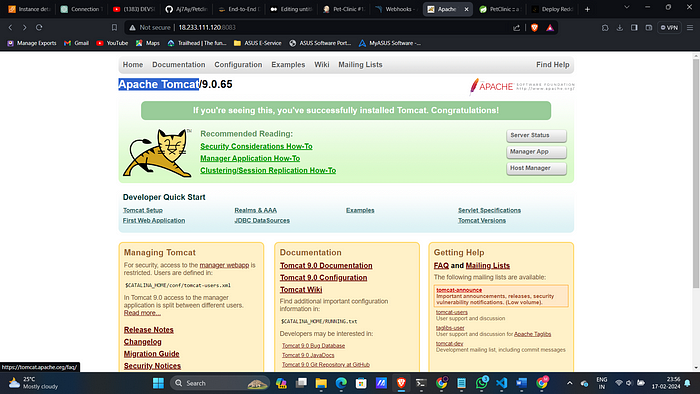Open a new browser tab
Image resolution: width=700 pixels, height=394 pixels.
pyautogui.click(x=587, y=9)
